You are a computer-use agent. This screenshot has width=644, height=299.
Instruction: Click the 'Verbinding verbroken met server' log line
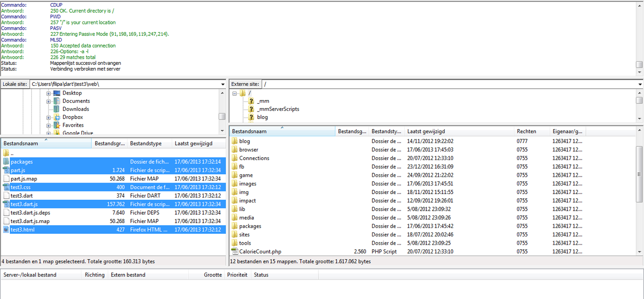coord(85,69)
